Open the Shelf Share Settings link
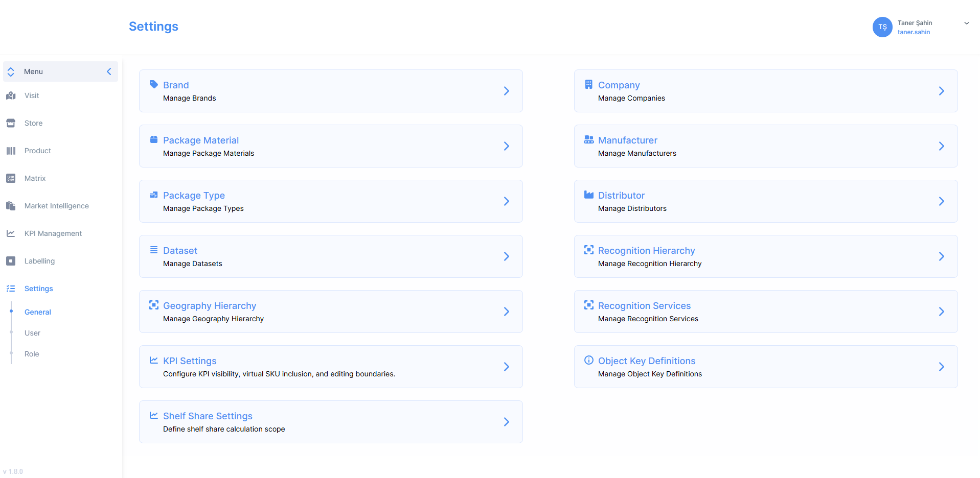980x478 pixels. 208,416
